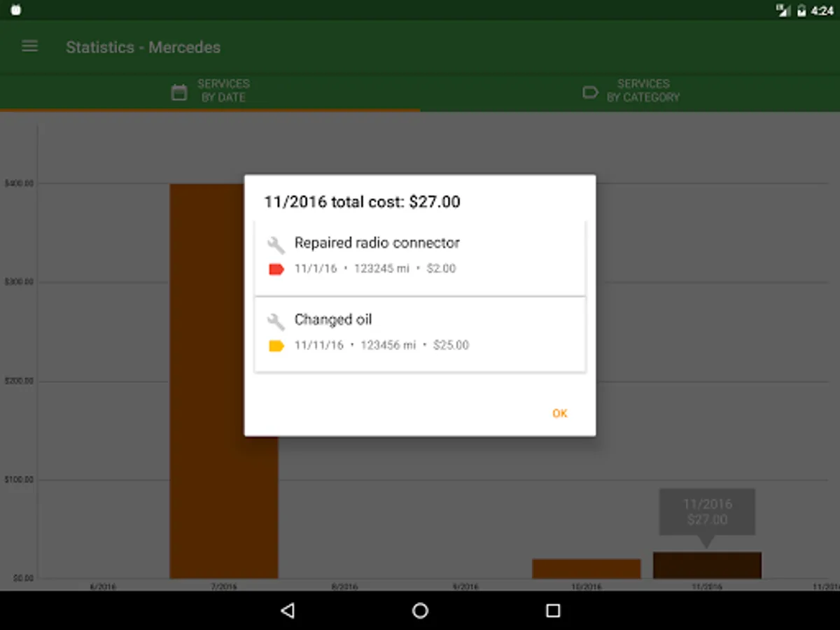Screen dimensions: 840x630
Task: Click the $100.00 axis label
Action: [19, 479]
